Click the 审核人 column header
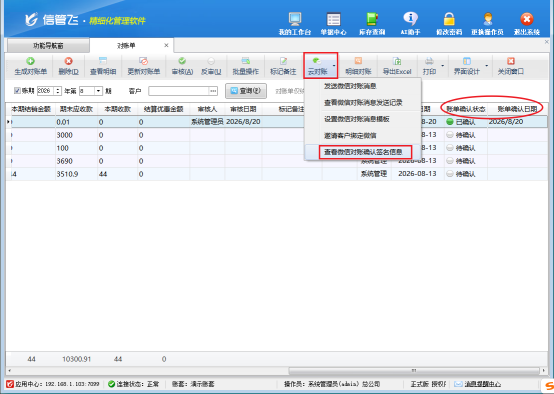Viewport: 554px width, 394px height. tap(207, 109)
